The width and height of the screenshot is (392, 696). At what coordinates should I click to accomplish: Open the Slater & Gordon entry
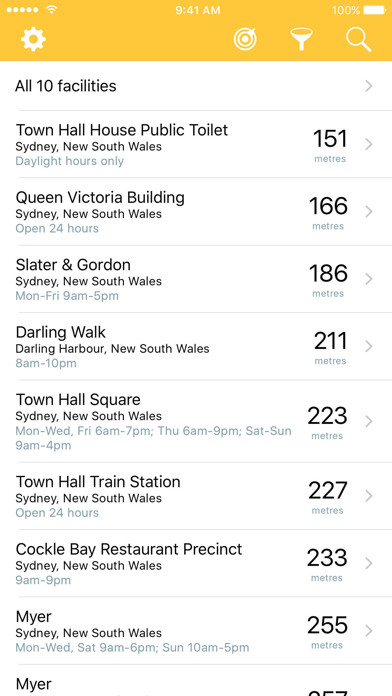click(x=196, y=279)
